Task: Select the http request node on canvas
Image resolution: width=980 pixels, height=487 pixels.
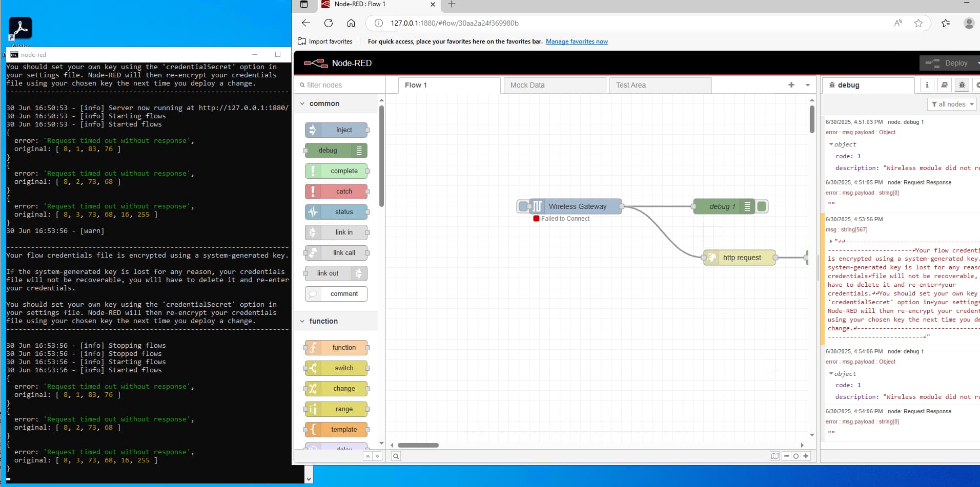Action: (x=740, y=258)
